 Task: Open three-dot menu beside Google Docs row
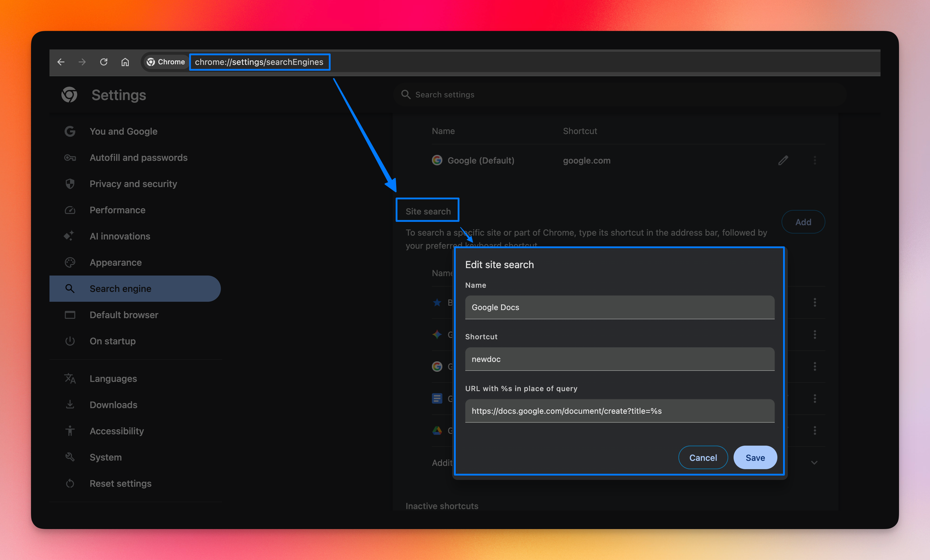(x=815, y=399)
